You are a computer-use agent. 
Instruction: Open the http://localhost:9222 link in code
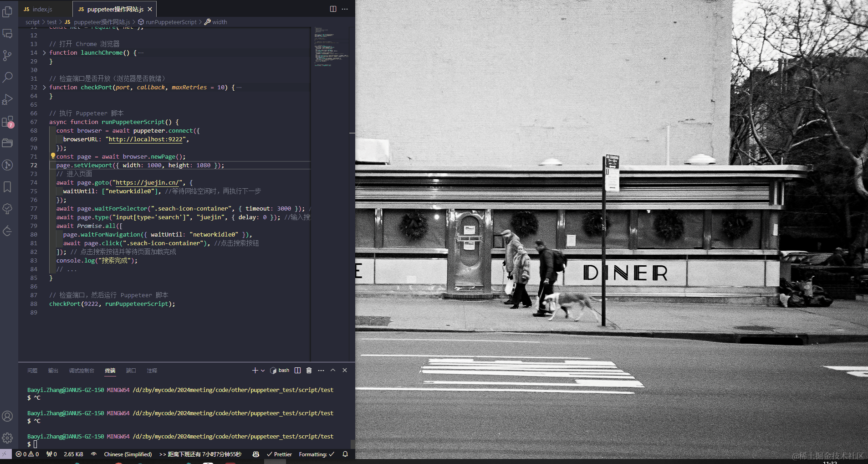pyautogui.click(x=146, y=139)
